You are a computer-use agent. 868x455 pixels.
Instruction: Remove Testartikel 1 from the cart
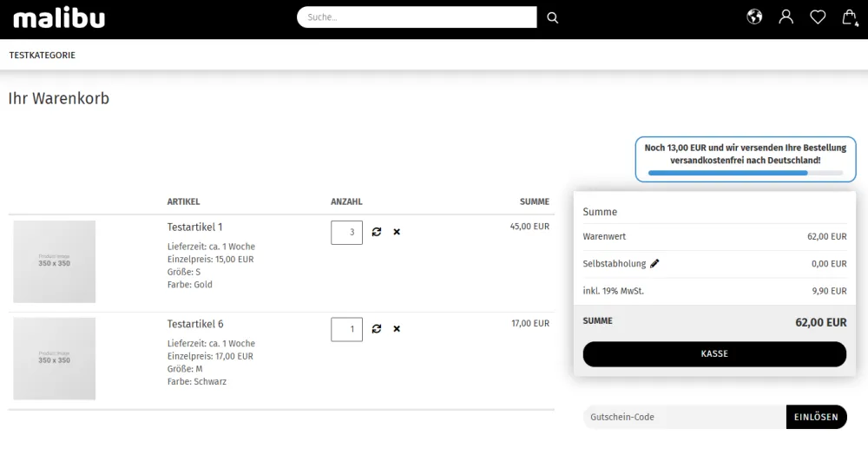[397, 232]
